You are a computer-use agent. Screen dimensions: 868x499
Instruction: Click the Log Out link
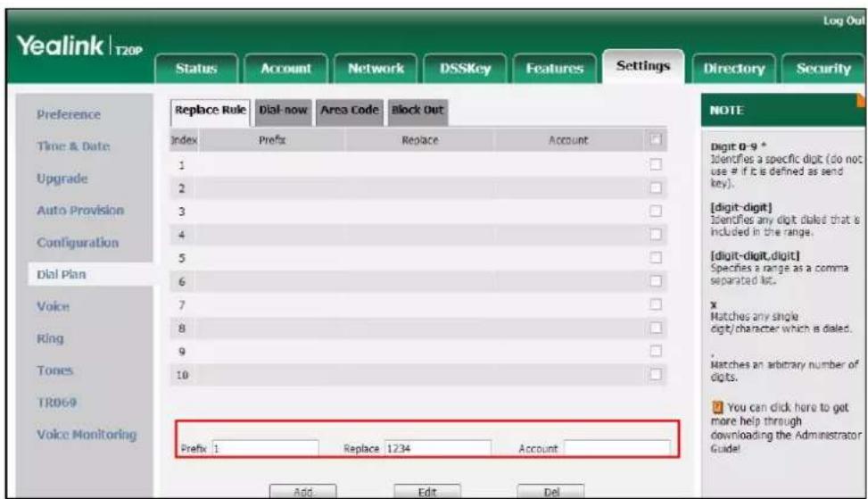click(843, 21)
